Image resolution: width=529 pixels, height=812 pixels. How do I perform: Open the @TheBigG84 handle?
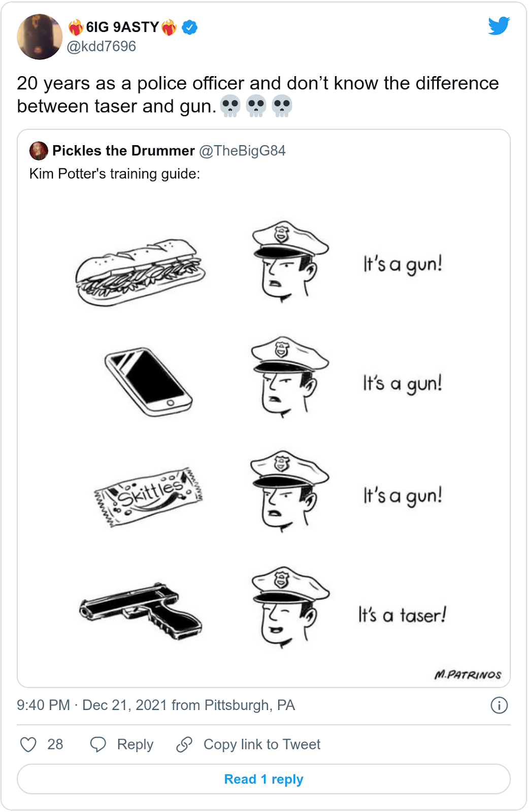[242, 151]
